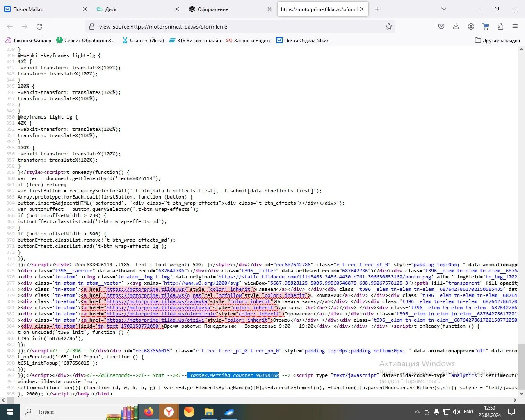
Task: Show hidden system tray icons chevron
Action: tap(417, 412)
